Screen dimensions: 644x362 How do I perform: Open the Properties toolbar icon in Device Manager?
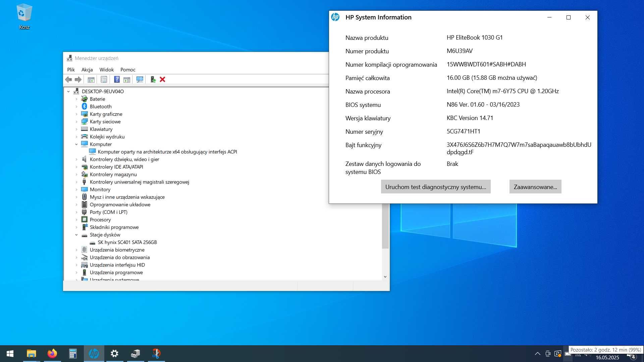104,79
